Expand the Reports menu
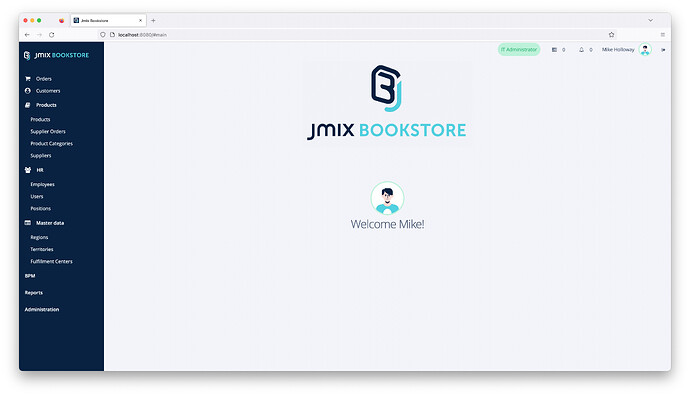The height and width of the screenshot is (396, 690). coord(34,293)
